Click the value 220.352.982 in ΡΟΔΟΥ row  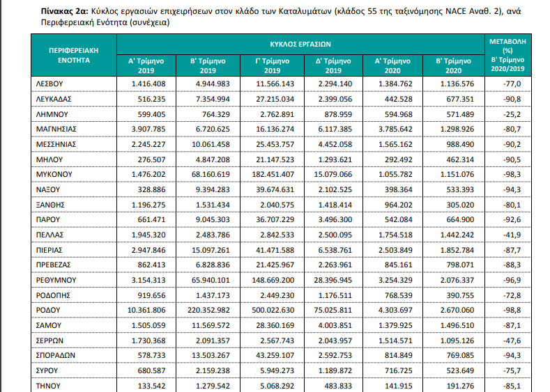(x=208, y=311)
